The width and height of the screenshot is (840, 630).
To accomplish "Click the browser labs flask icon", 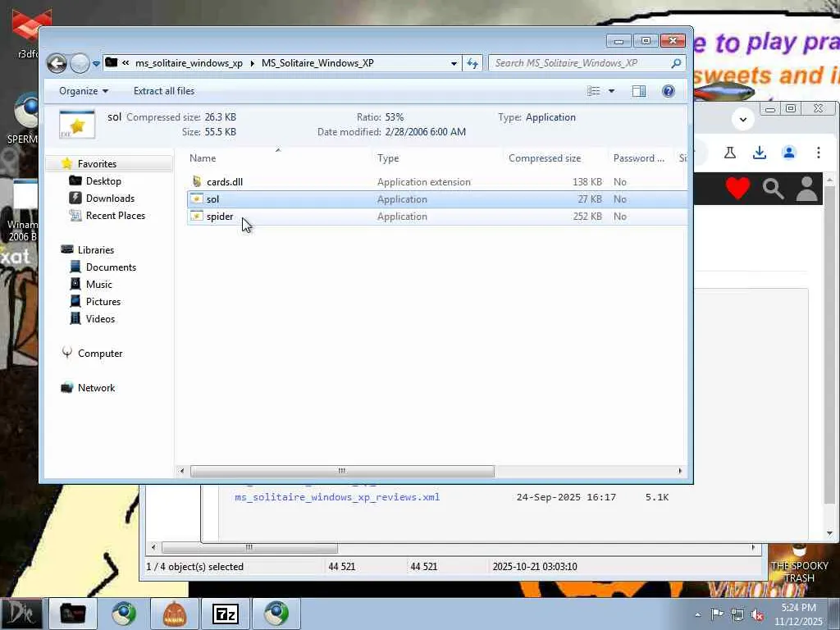I will [x=729, y=153].
